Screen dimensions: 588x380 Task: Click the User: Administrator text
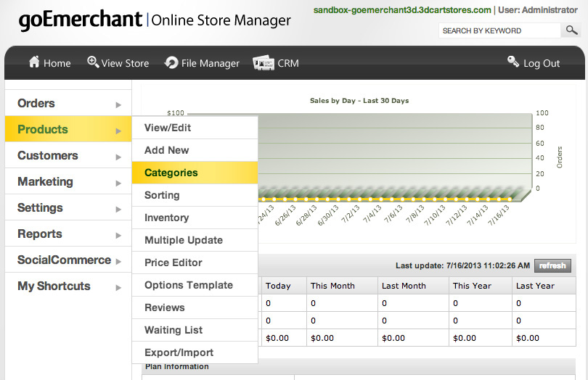538,10
